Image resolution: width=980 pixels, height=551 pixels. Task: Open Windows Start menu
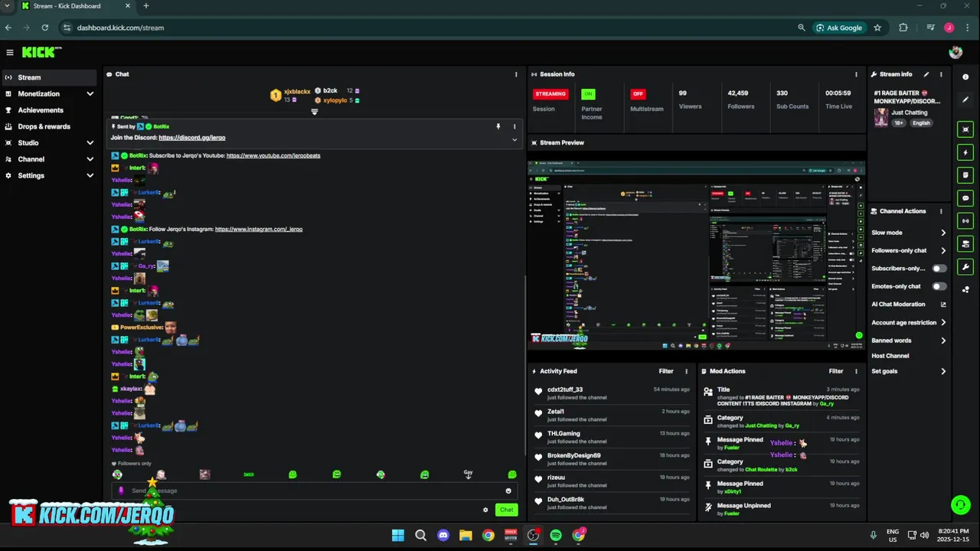[398, 535]
